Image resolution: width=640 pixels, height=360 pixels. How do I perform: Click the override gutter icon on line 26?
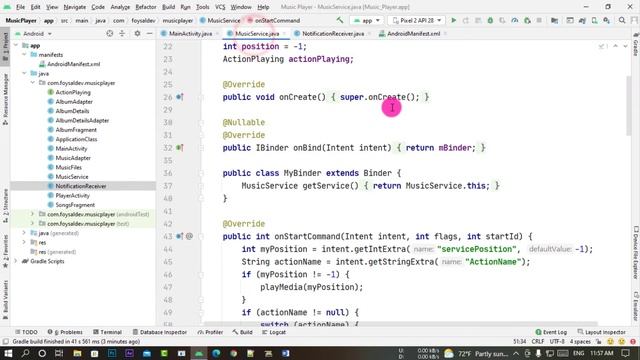(180, 97)
